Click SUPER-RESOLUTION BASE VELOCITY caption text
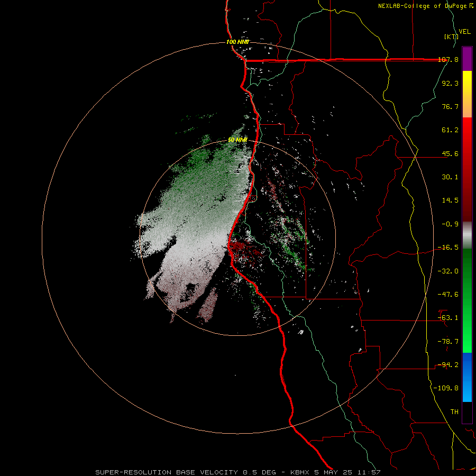 (167, 472)
